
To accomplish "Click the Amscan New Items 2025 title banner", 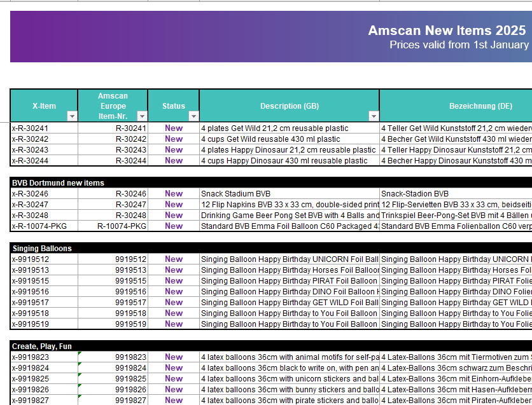I will [271, 37].
